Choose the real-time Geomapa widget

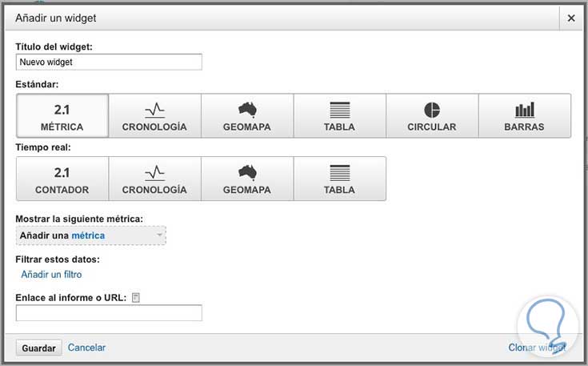[x=247, y=179]
